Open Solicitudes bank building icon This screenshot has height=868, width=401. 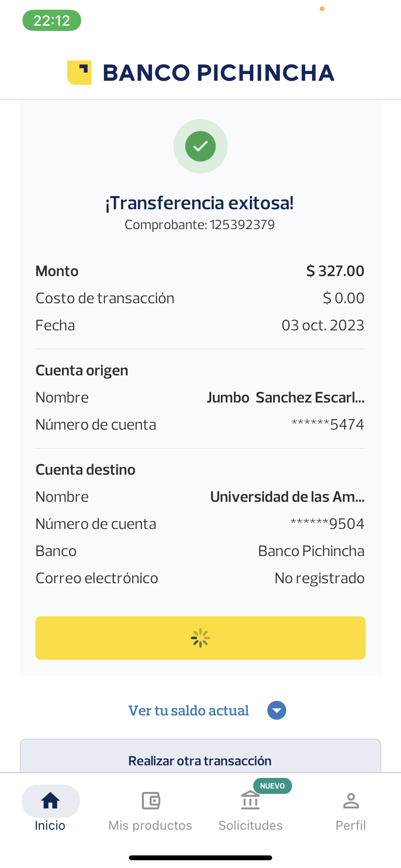click(x=250, y=801)
